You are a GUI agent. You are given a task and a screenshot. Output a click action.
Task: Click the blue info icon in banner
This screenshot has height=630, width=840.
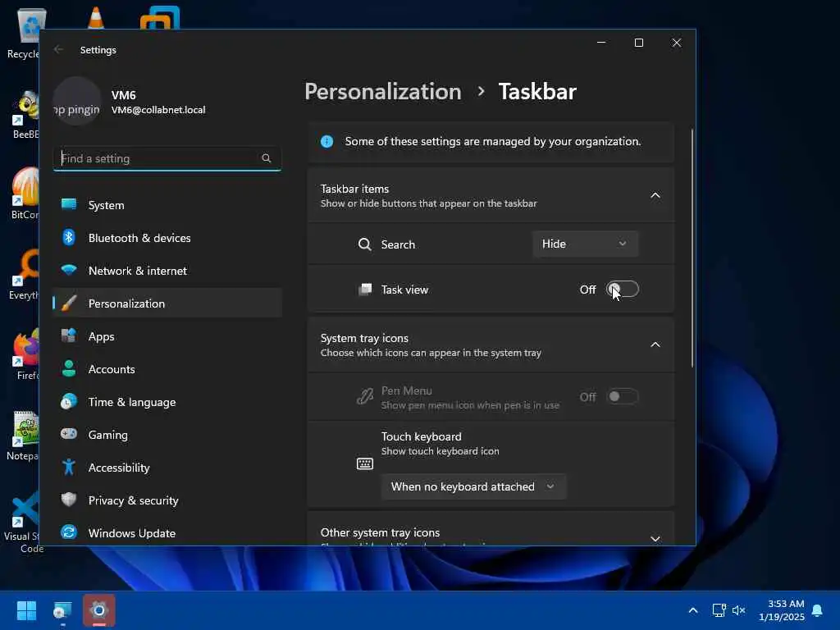[326, 141]
